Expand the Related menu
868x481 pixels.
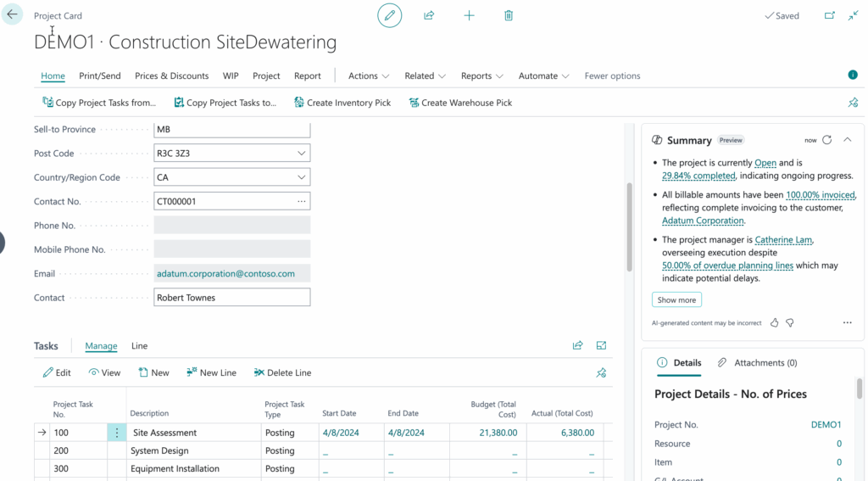pos(425,76)
